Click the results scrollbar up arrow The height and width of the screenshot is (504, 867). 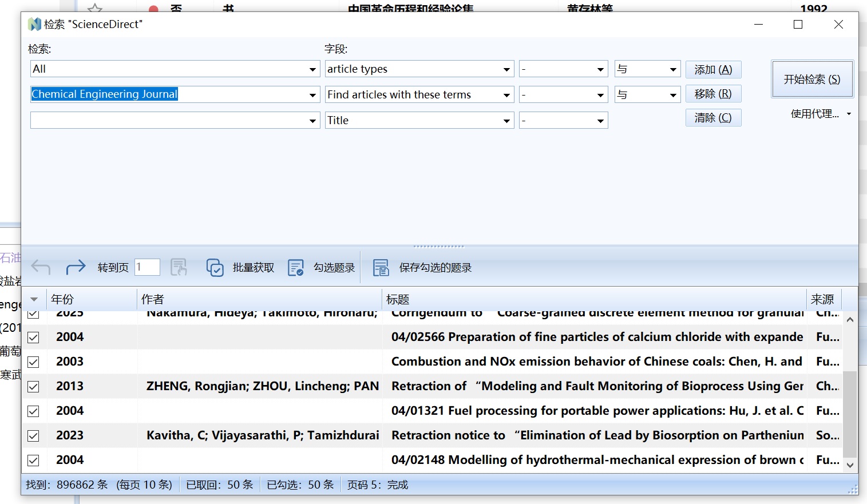click(x=850, y=320)
